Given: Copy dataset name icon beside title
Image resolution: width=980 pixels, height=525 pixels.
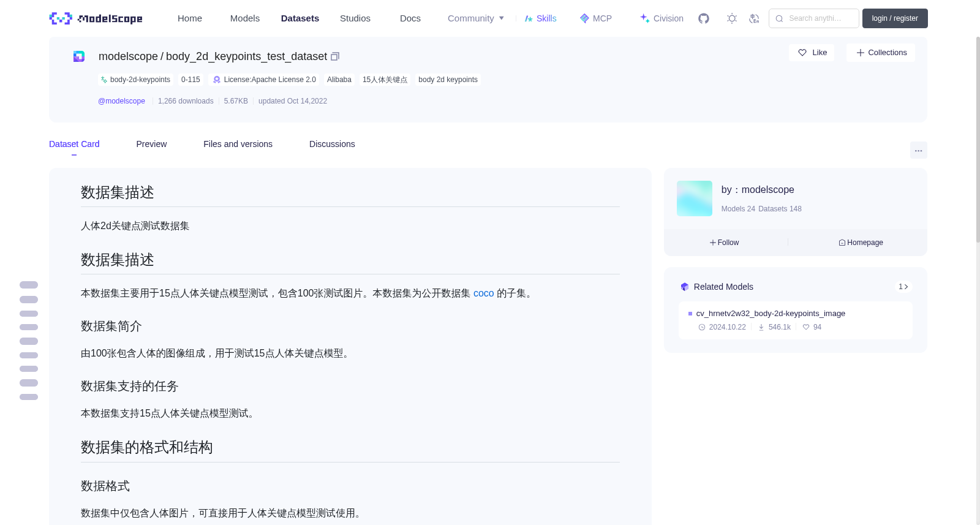Looking at the screenshot, I should pyautogui.click(x=335, y=56).
